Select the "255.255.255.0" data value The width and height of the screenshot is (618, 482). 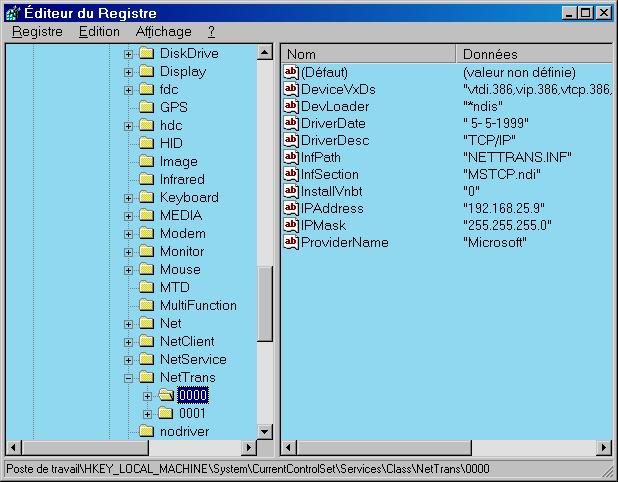tap(507, 225)
